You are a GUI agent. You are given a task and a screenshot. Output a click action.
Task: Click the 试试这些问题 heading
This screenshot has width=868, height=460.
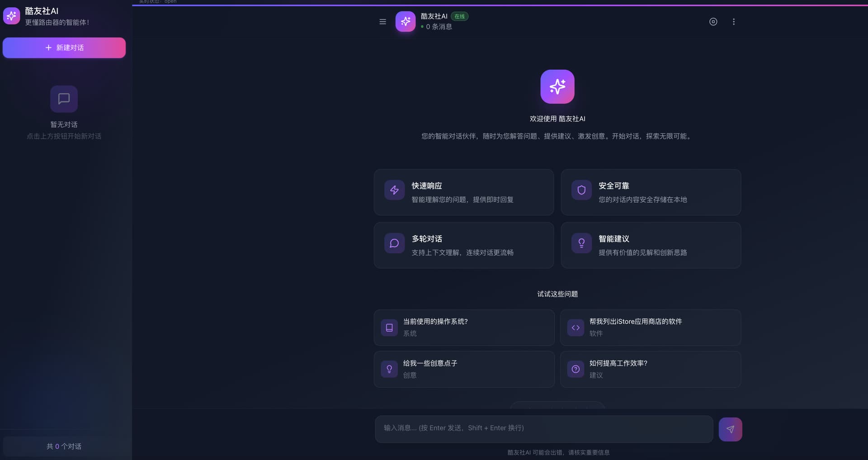557,294
